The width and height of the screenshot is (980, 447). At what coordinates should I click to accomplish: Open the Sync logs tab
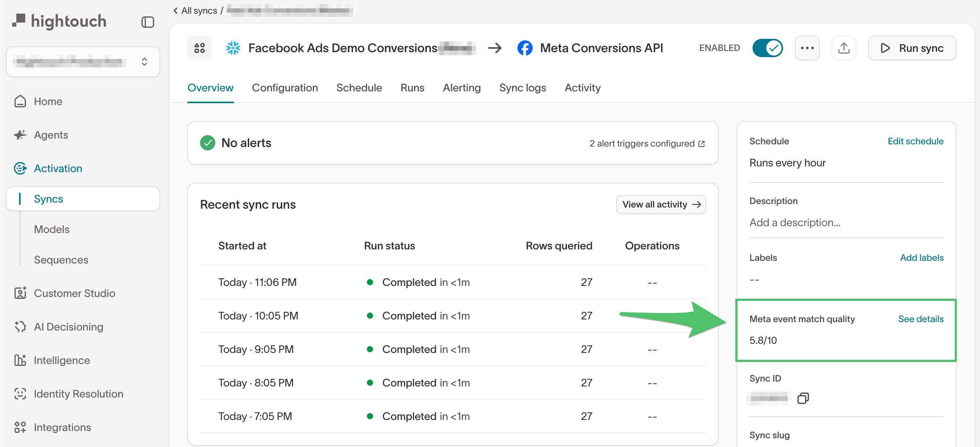pyautogui.click(x=522, y=88)
